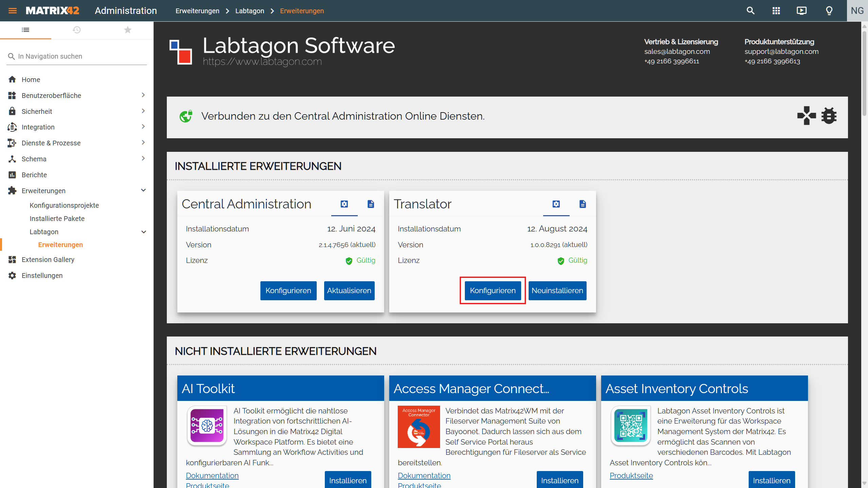Click the Schema hierarchy icon
The image size is (868, 488).
tap(12, 159)
